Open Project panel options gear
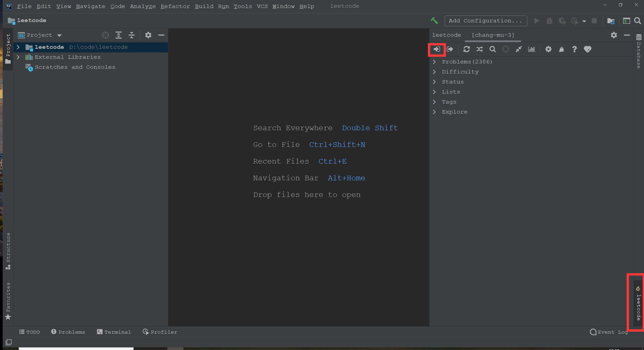644x350 pixels. coord(148,35)
